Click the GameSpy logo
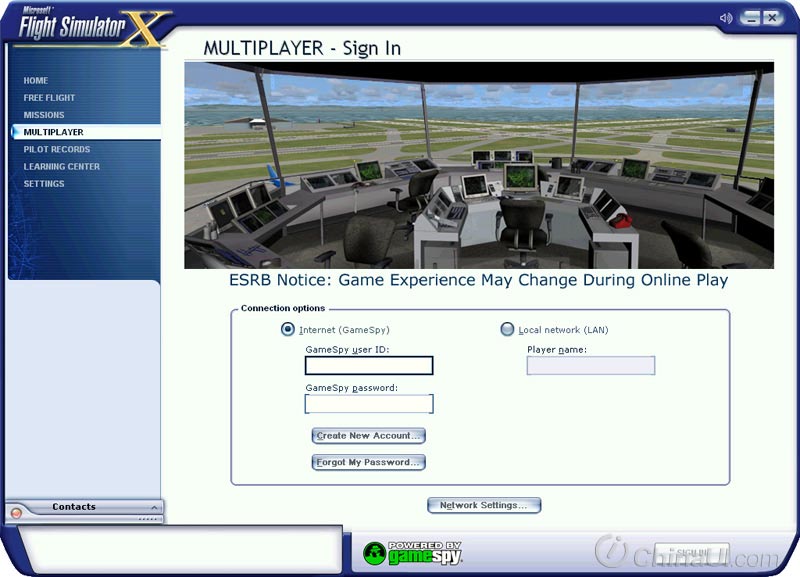The height and width of the screenshot is (577, 800). pos(412,552)
